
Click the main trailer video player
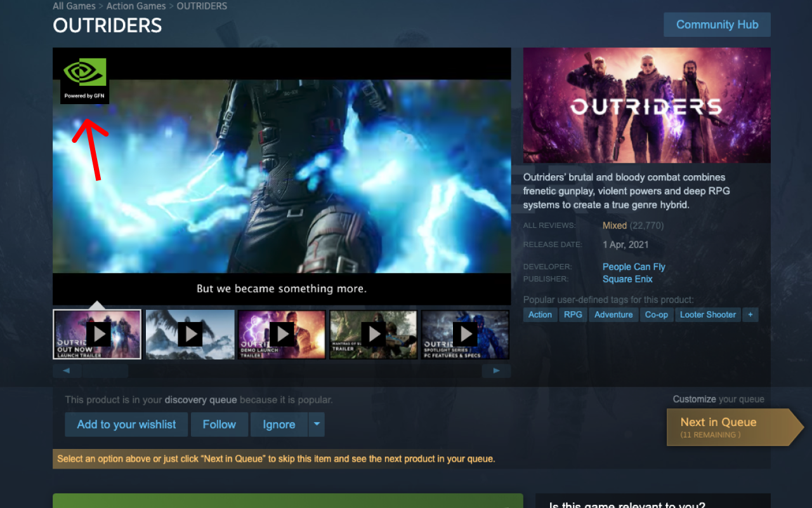(282, 176)
